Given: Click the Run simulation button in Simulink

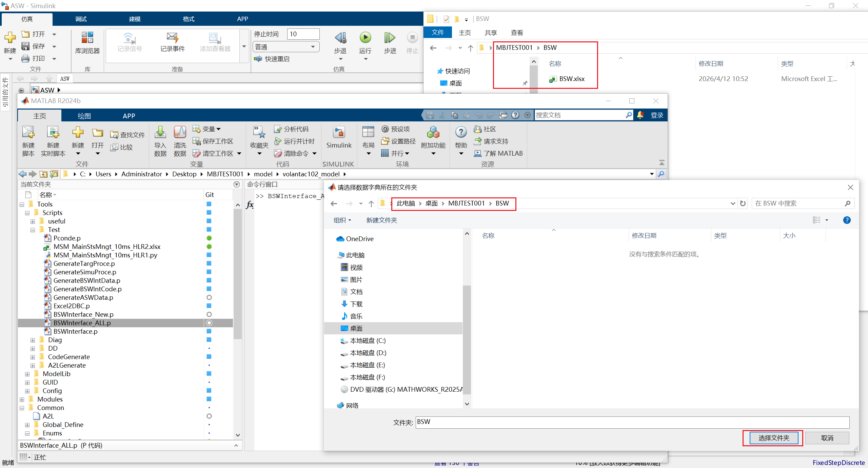Looking at the screenshot, I should (x=365, y=38).
